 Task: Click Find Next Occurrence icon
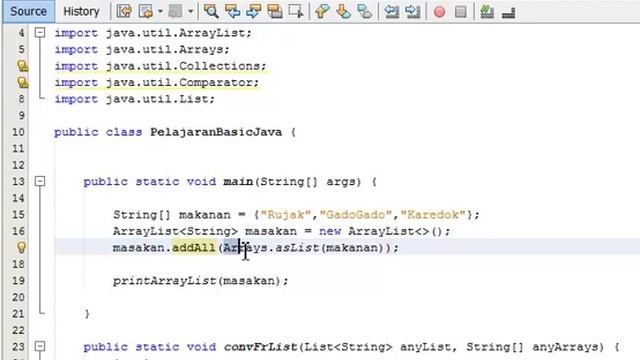253,11
